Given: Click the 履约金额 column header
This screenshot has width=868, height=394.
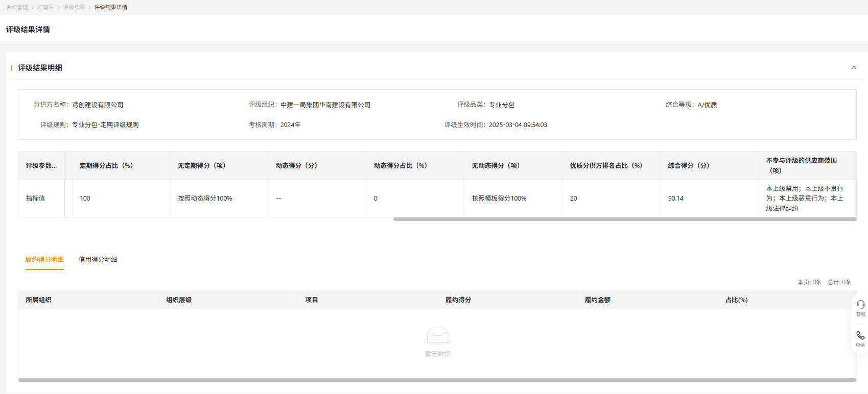Looking at the screenshot, I should pos(597,300).
